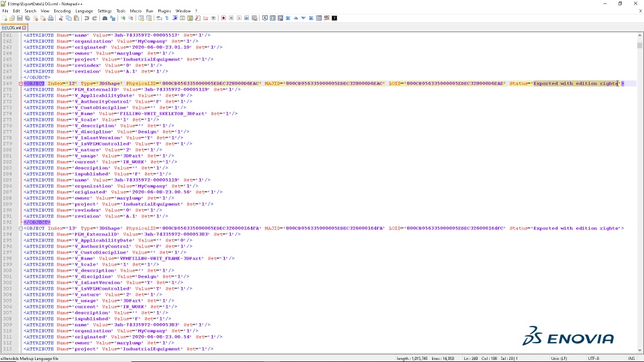Open the View menu
644x362 pixels.
[45, 11]
